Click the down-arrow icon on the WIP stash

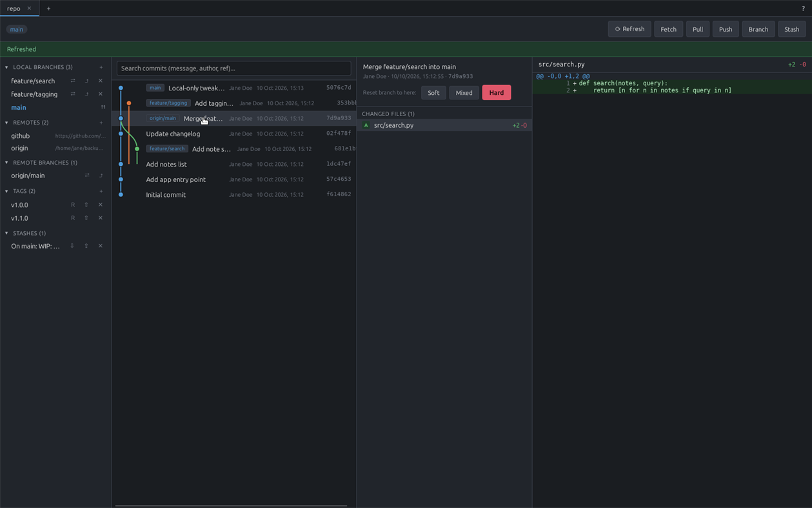72,246
